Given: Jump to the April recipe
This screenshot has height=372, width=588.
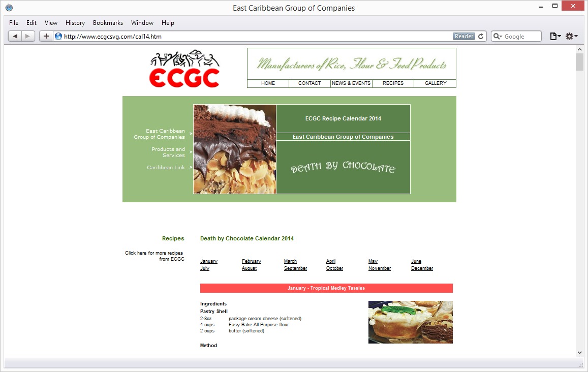Looking at the screenshot, I should [x=331, y=261].
